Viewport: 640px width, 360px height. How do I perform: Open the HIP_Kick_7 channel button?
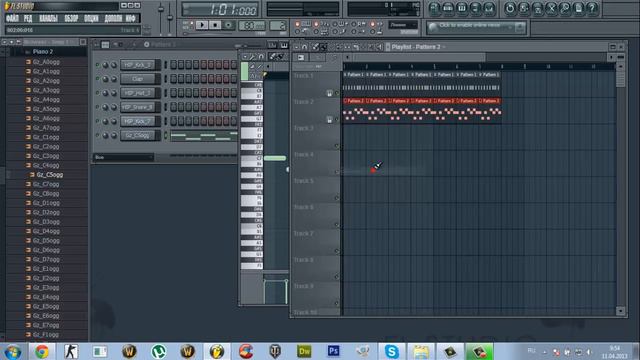138,121
